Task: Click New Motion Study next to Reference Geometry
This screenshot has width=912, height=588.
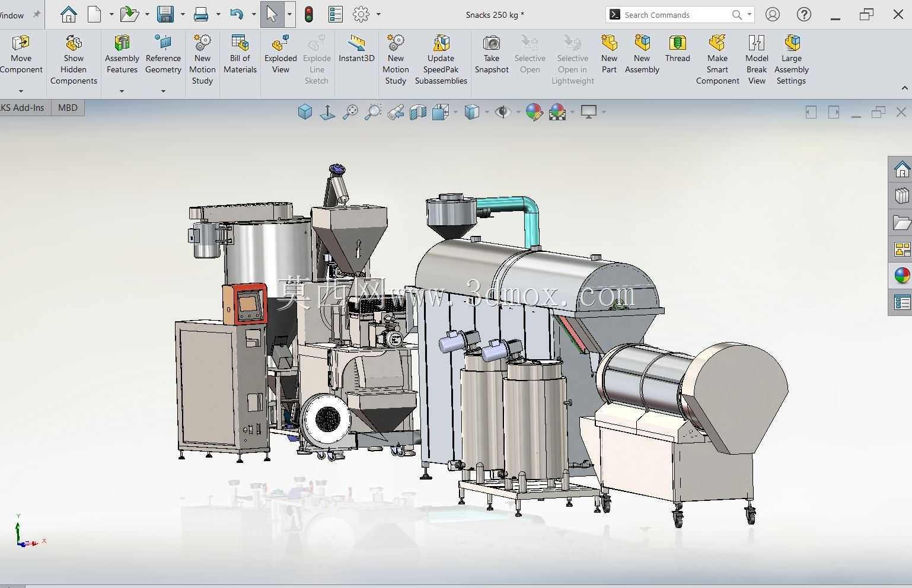Action: click(x=202, y=59)
